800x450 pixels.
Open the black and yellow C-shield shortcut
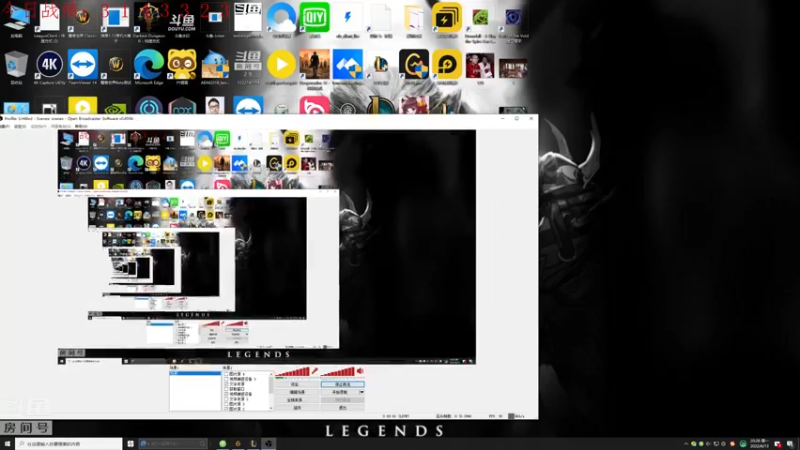point(414,65)
